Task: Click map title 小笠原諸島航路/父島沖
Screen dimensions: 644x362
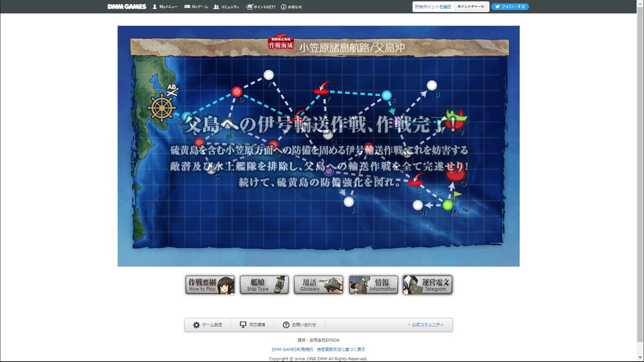Action: pyautogui.click(x=352, y=48)
